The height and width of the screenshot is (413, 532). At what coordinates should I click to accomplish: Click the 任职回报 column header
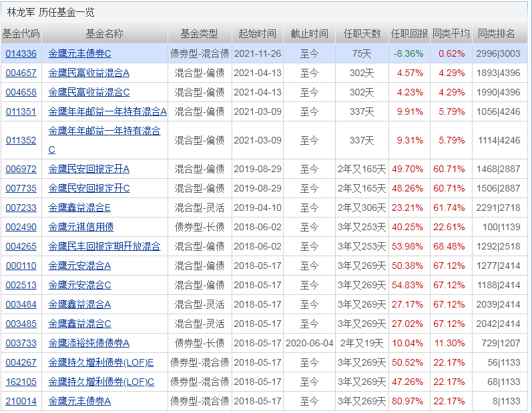(x=409, y=34)
